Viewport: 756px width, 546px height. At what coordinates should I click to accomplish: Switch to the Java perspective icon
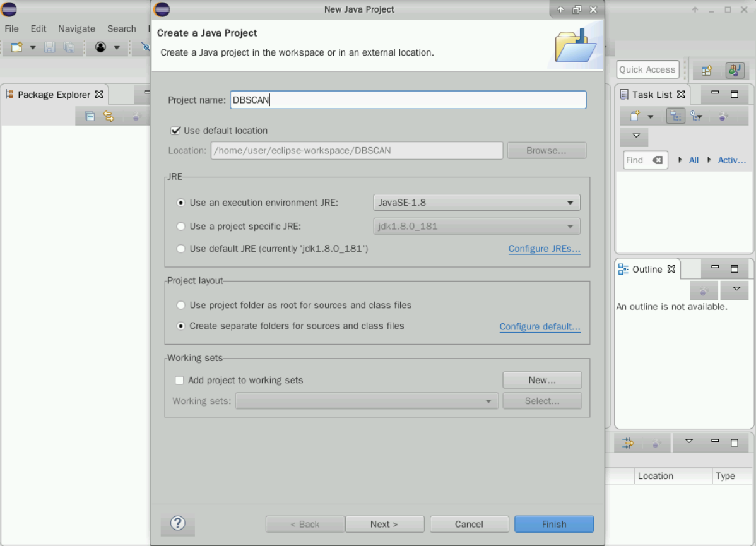coord(735,71)
